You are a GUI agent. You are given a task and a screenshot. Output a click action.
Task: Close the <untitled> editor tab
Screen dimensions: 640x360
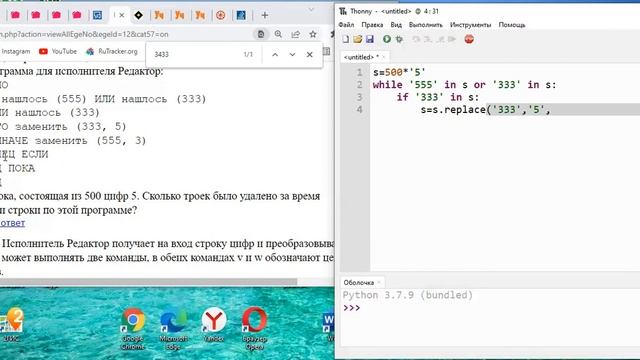pos(384,57)
